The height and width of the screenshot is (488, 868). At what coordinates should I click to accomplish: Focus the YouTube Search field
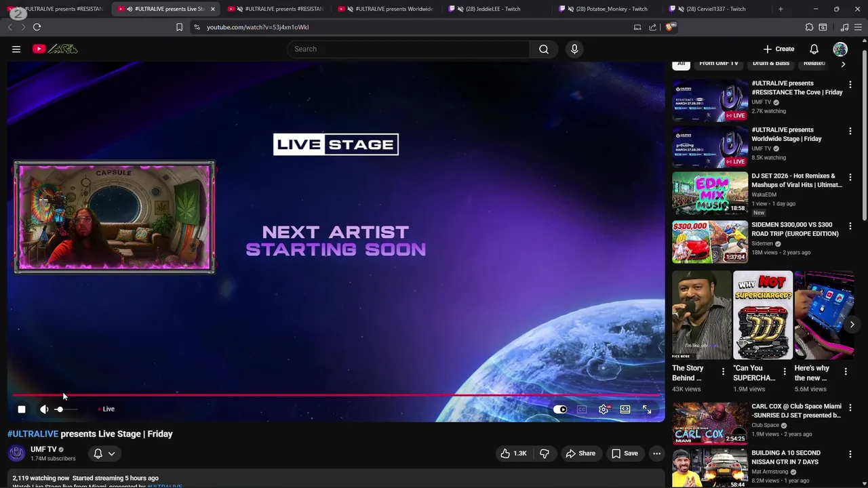(408, 49)
